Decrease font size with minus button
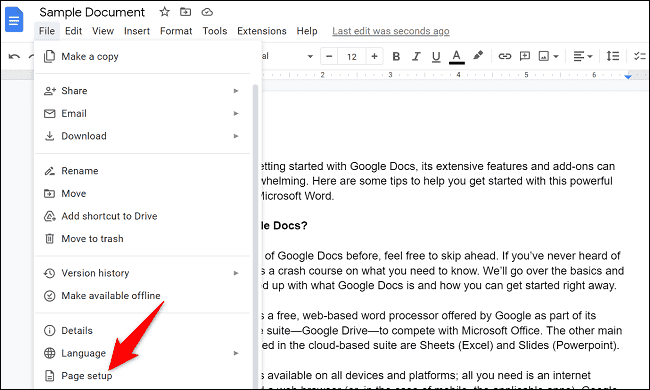This screenshot has width=650, height=390. click(x=329, y=56)
